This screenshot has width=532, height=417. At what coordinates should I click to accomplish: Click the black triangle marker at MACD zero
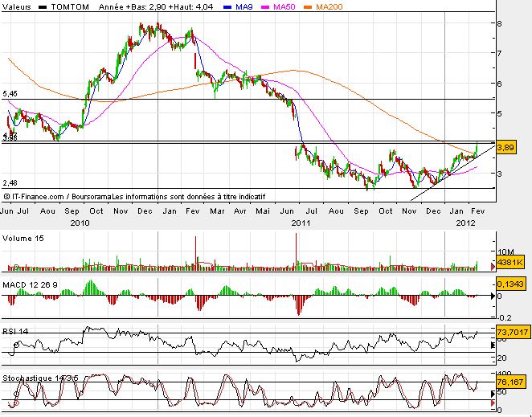click(x=493, y=296)
